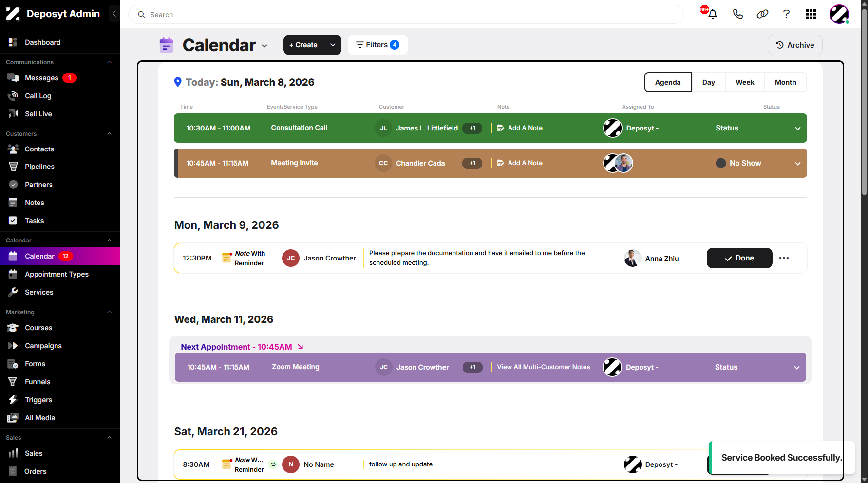868x483 pixels.
Task: Click the phone dialer icon
Action: (737, 14)
